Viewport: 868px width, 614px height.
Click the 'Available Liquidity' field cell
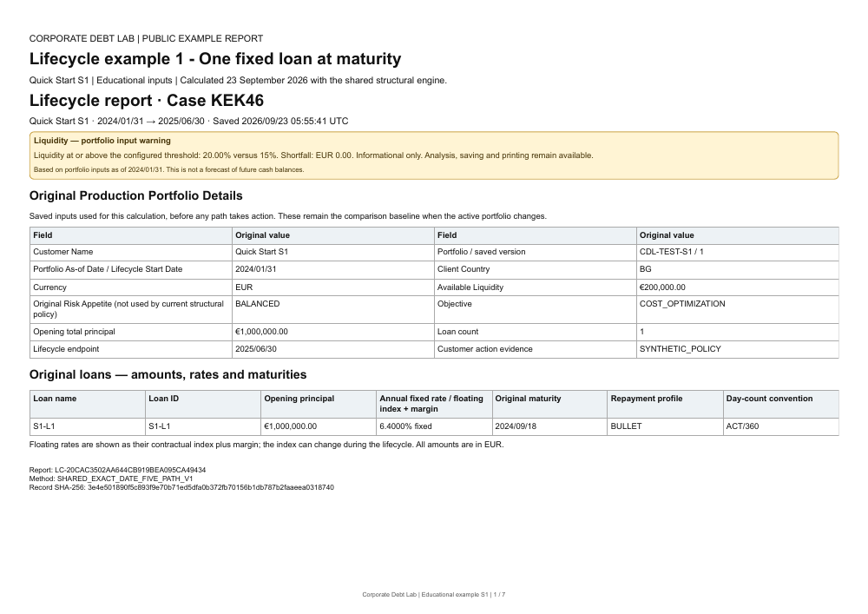(536, 287)
